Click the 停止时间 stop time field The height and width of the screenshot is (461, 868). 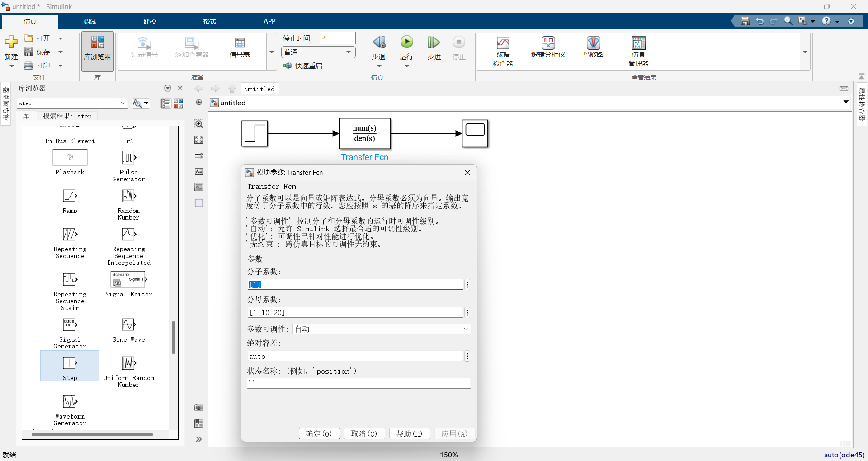(338, 38)
